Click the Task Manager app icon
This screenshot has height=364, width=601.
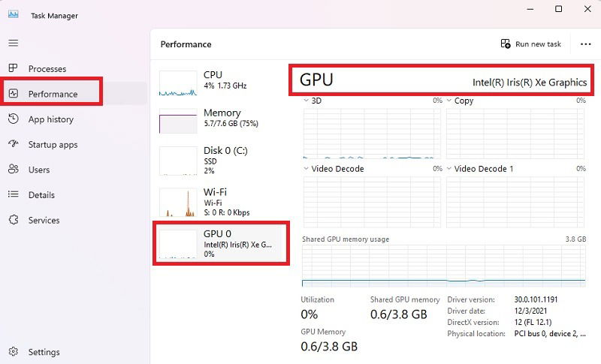click(x=14, y=14)
